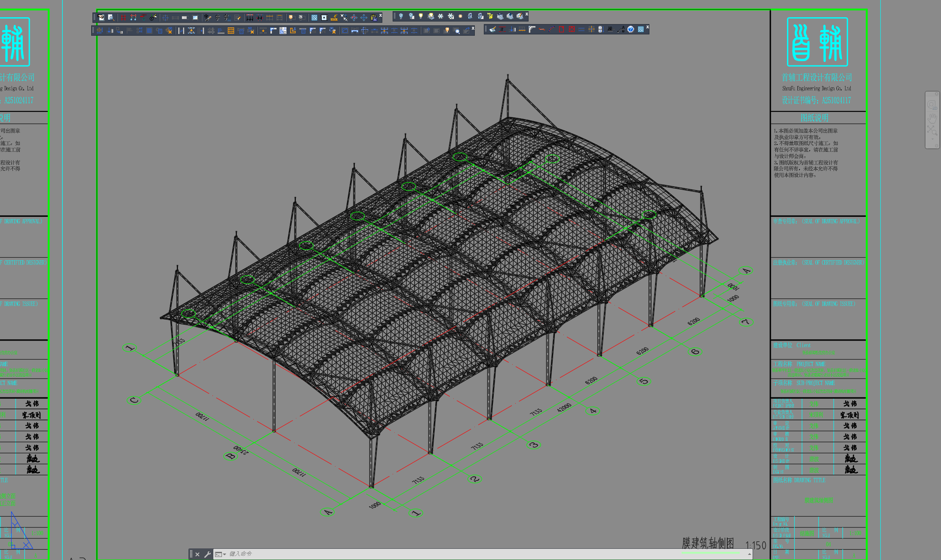Image resolution: width=941 pixels, height=560 pixels.
Task: Select the red grid axis tool icon
Action: click(x=123, y=18)
